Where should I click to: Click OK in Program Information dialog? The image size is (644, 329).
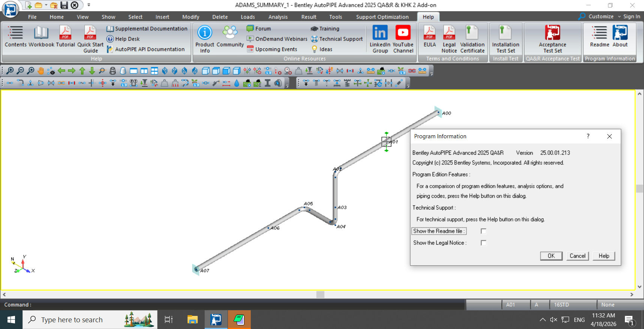pyautogui.click(x=551, y=256)
